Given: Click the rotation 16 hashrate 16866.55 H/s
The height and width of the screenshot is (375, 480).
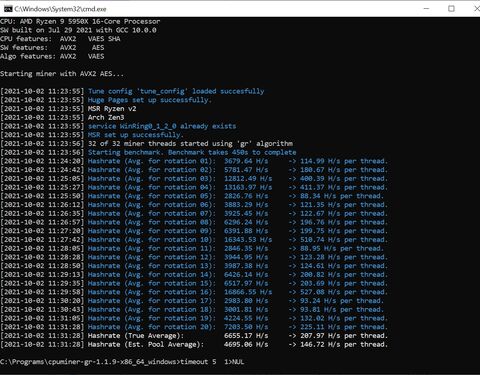Looking at the screenshot, I should pos(248,292).
